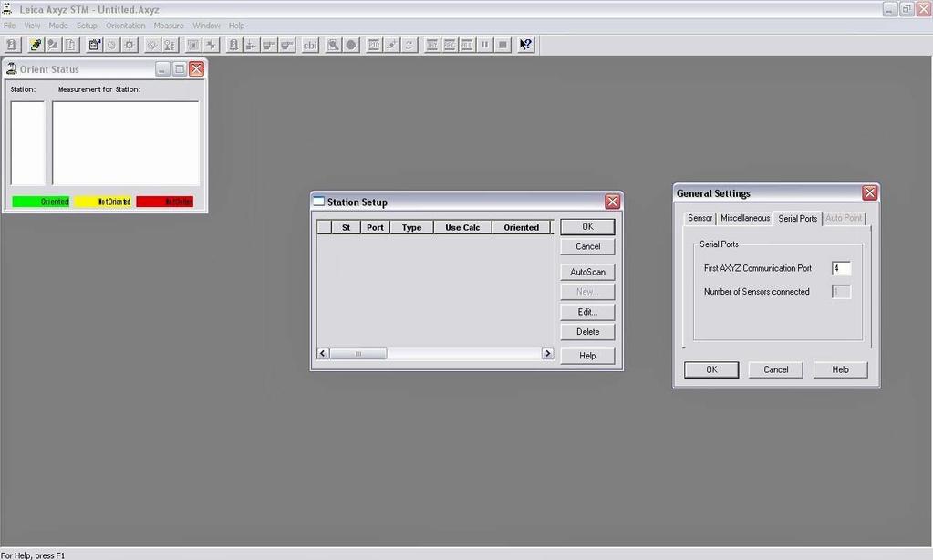Click the magnifying glass toolbar icon
The width and height of the screenshot is (933, 560).
pos(333,45)
